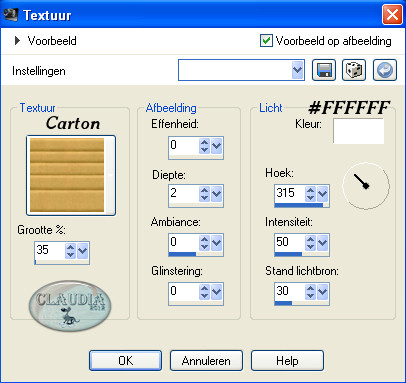Click the Grootte % spinner arrows
406x383 pixels.
point(70,251)
